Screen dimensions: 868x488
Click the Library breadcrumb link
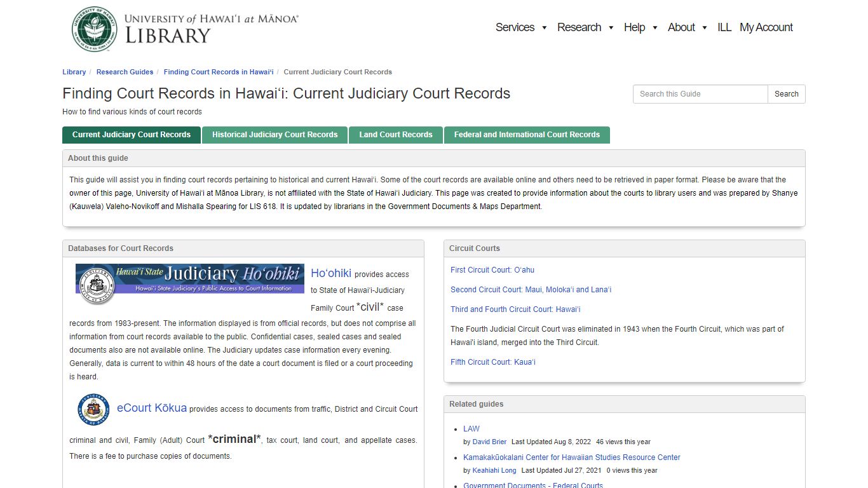74,72
